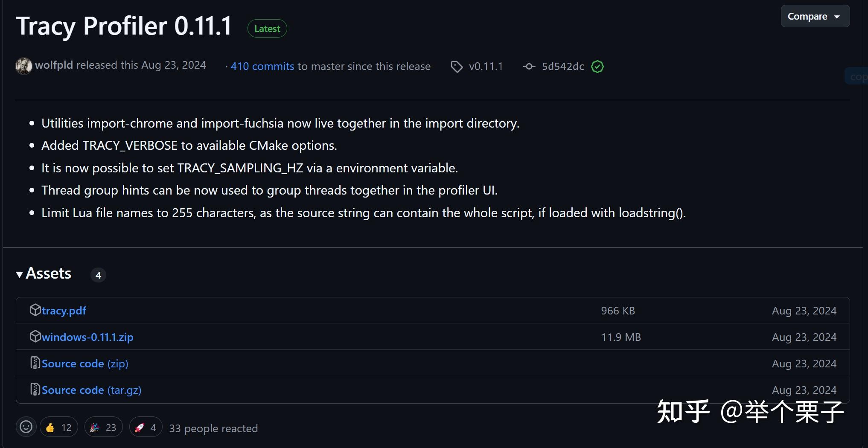Download the tracy.pdf asset
The width and height of the screenshot is (868, 448).
[64, 311]
